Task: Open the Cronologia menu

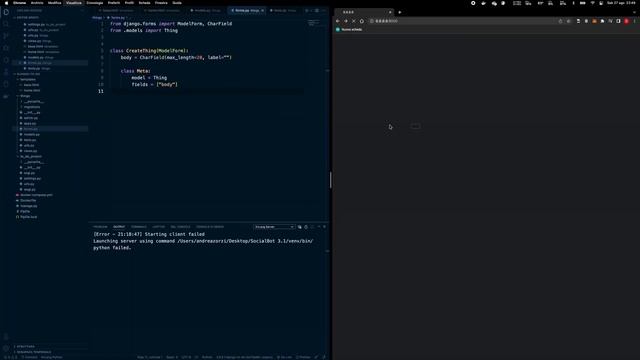Action: [95, 3]
